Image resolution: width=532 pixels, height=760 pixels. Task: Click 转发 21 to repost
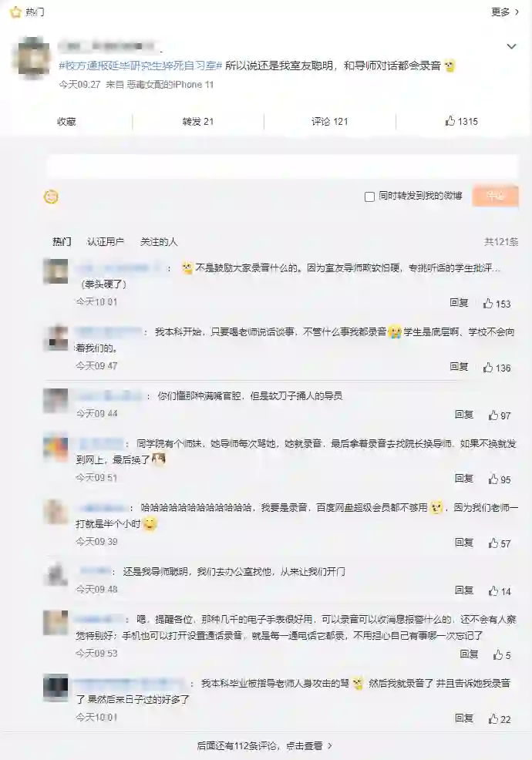click(198, 121)
